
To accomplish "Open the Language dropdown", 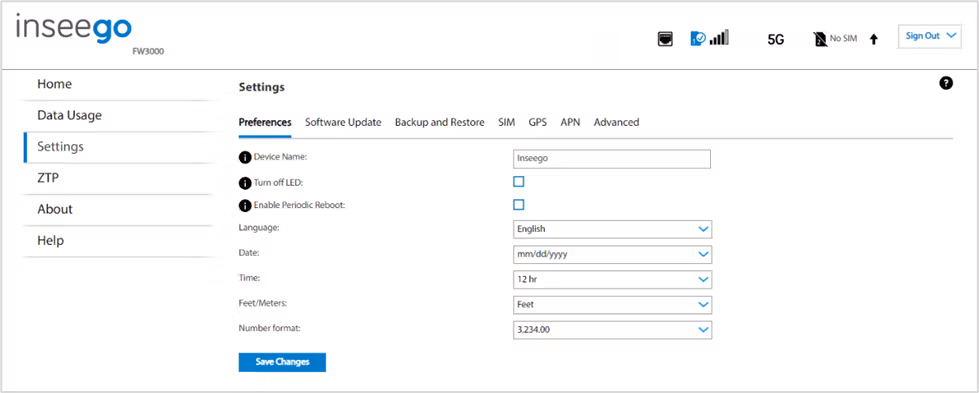I will pos(612,229).
